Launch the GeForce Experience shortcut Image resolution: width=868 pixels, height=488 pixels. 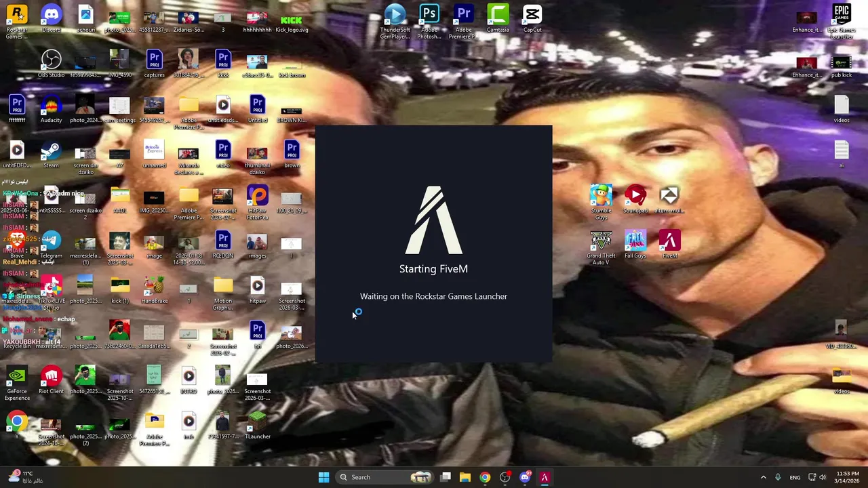[17, 384]
